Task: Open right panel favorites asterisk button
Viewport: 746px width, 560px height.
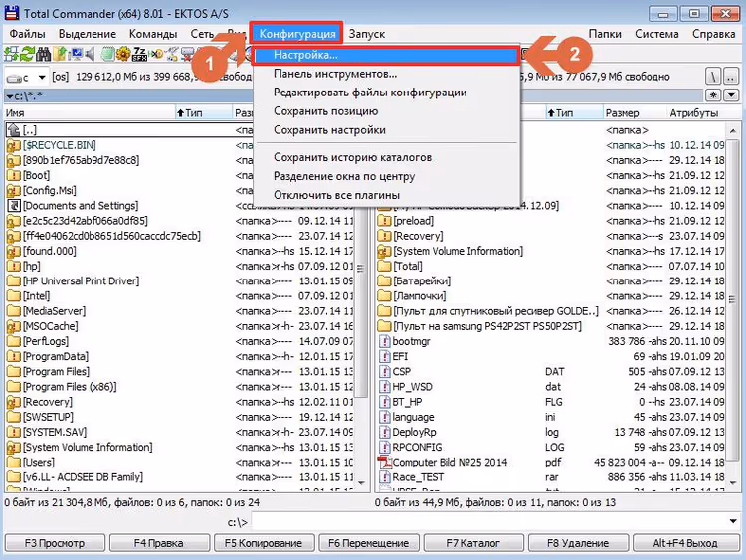Action: [x=713, y=95]
